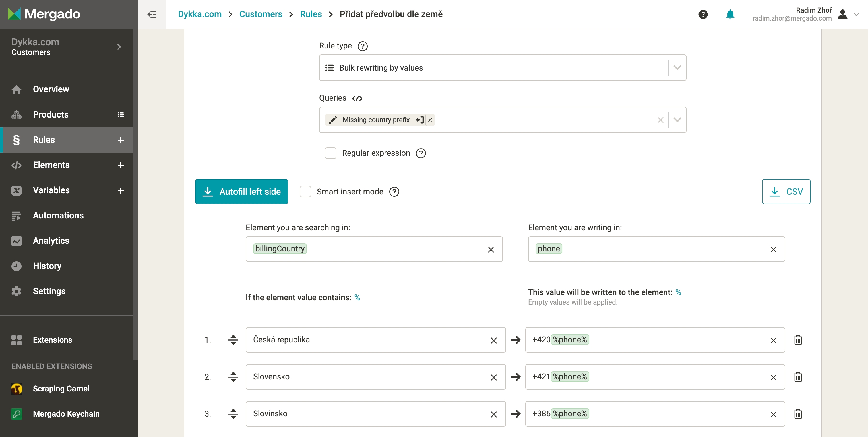
Task: Click the reorder handle for row 2
Action: tap(233, 377)
